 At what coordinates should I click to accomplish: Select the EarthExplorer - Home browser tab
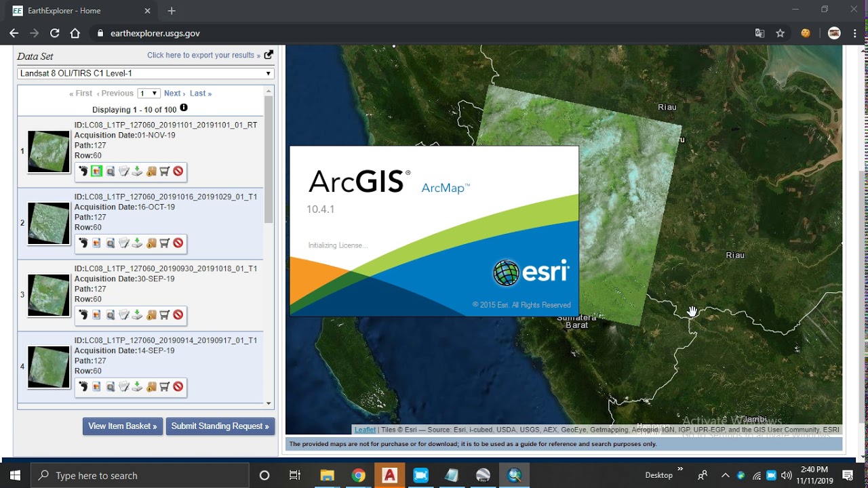[81, 11]
